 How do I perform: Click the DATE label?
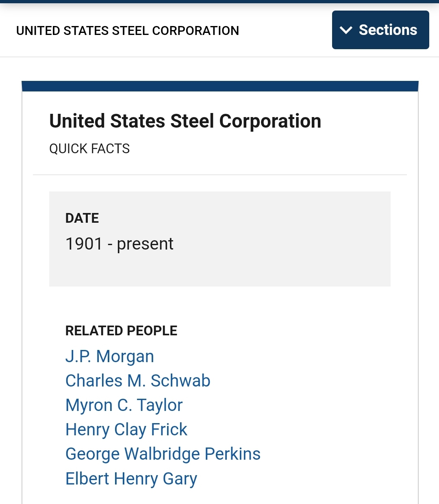(x=82, y=218)
